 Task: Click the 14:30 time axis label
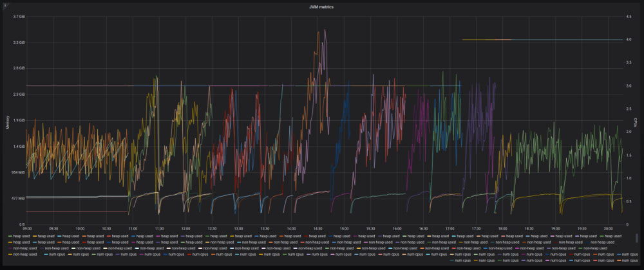[318, 229]
